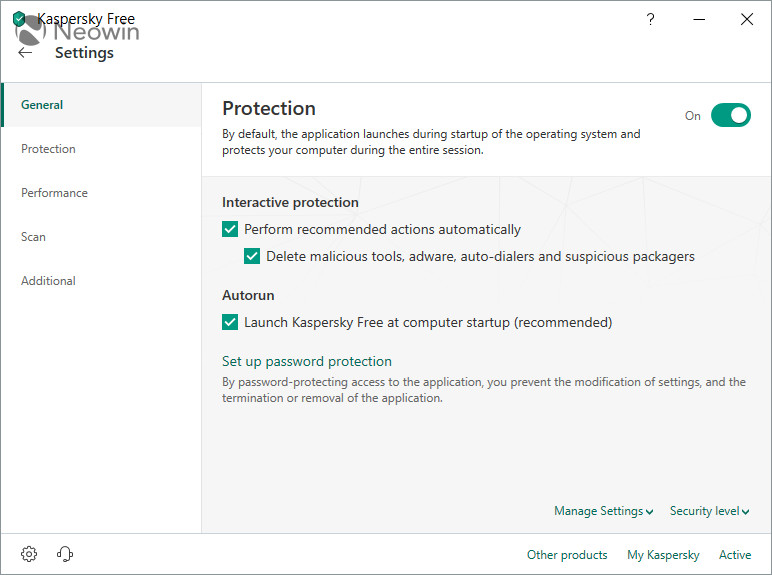Open the Additional settings section
The height and width of the screenshot is (575, 772).
pos(48,281)
